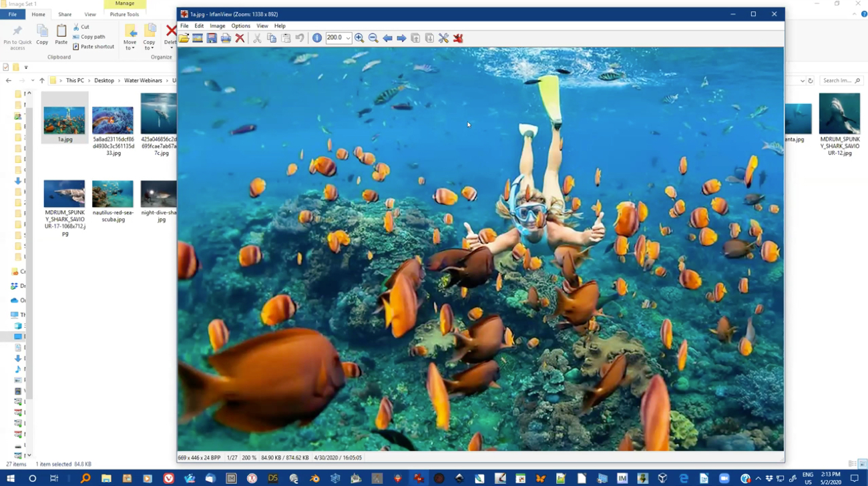Image resolution: width=868 pixels, height=486 pixels.
Task: Switch to Picture Tools tab in Explorer
Action: (124, 14)
